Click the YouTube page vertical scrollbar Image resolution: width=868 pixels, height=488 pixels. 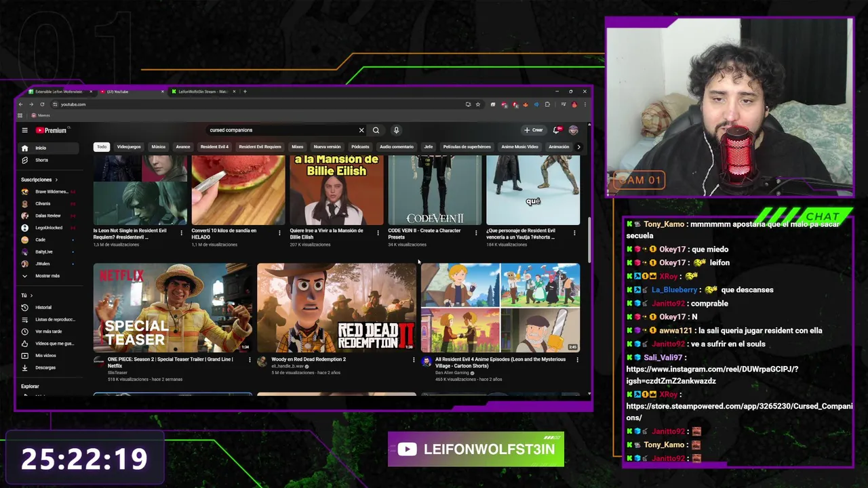[x=589, y=241]
